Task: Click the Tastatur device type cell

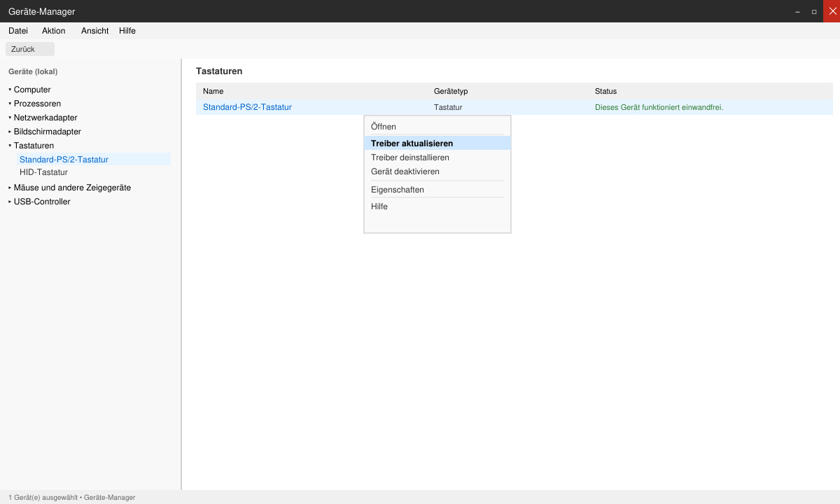Action: point(448,107)
